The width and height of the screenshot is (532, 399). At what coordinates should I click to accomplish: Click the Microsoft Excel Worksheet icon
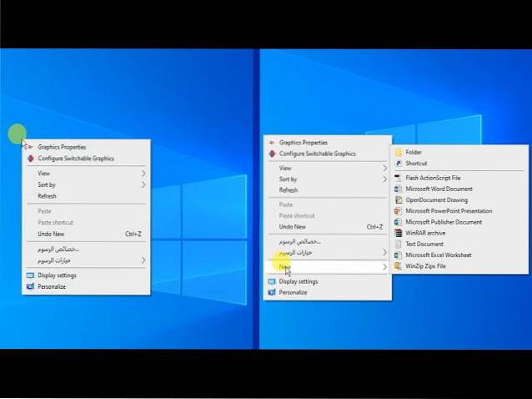tap(398, 255)
